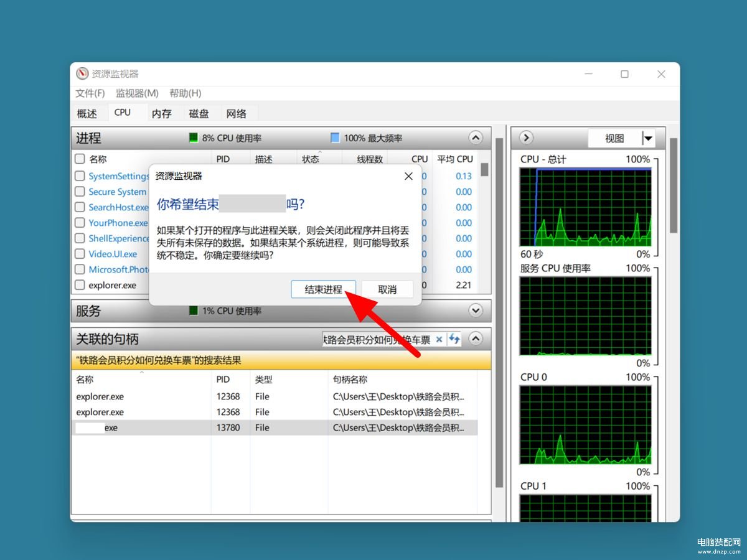Image resolution: width=747 pixels, height=560 pixels.
Task: Tick the explorer.exe checkbox in processes list
Action: pyautogui.click(x=80, y=285)
